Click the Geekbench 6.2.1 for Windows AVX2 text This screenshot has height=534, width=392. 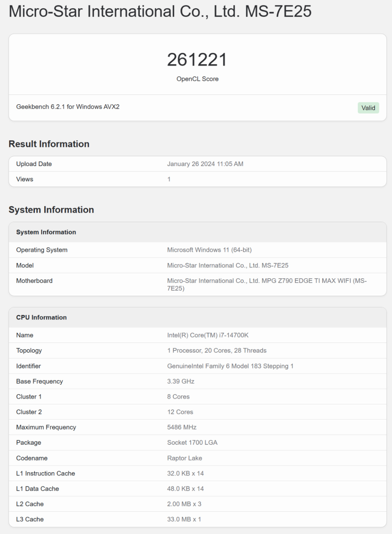[x=68, y=107]
